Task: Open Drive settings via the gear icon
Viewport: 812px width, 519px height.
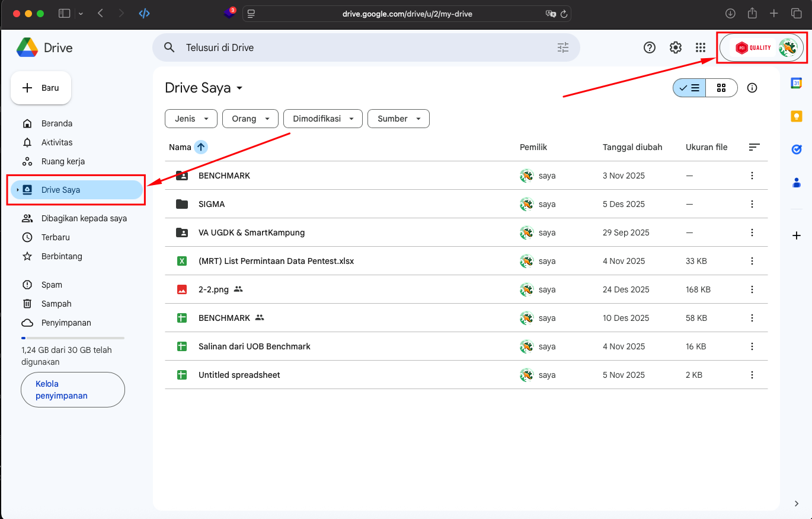Action: (676, 47)
